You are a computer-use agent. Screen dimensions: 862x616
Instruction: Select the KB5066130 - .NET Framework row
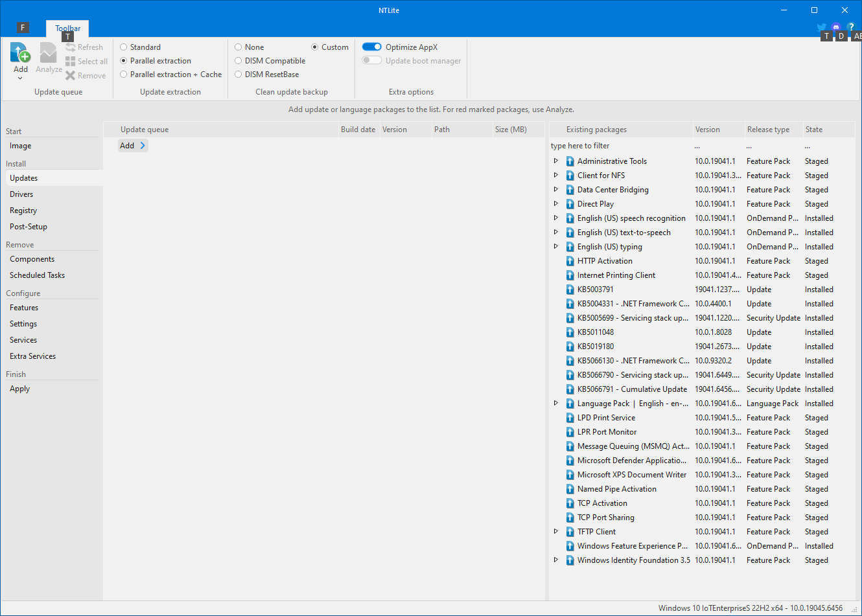[702, 361]
